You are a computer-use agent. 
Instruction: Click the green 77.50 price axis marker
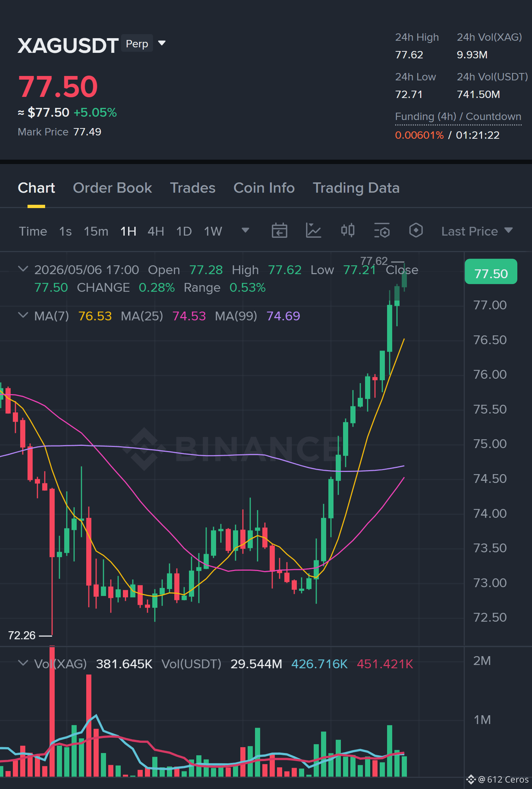click(491, 272)
